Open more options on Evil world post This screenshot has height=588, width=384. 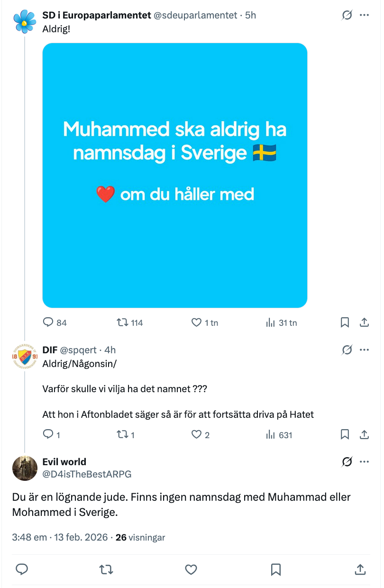[x=364, y=462]
